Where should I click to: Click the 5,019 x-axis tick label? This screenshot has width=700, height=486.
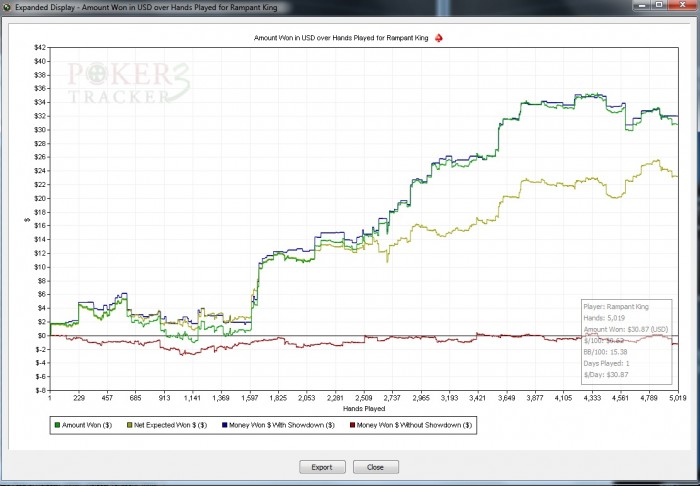[x=678, y=398]
